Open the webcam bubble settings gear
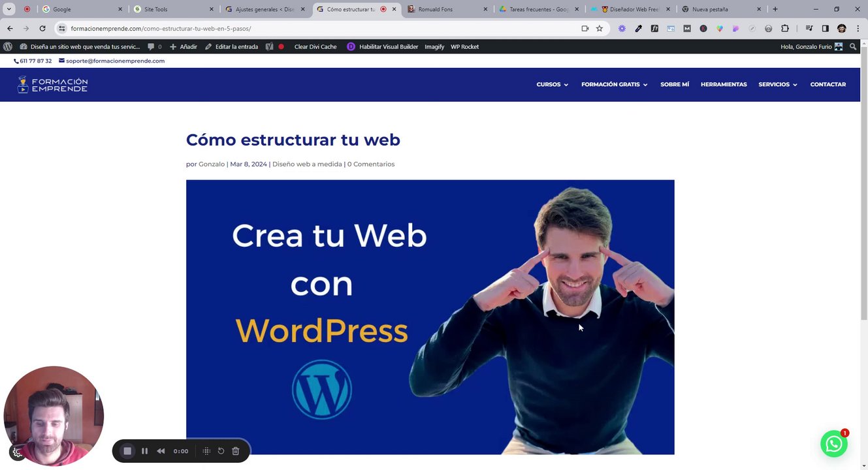This screenshot has height=470, width=868. [17, 452]
